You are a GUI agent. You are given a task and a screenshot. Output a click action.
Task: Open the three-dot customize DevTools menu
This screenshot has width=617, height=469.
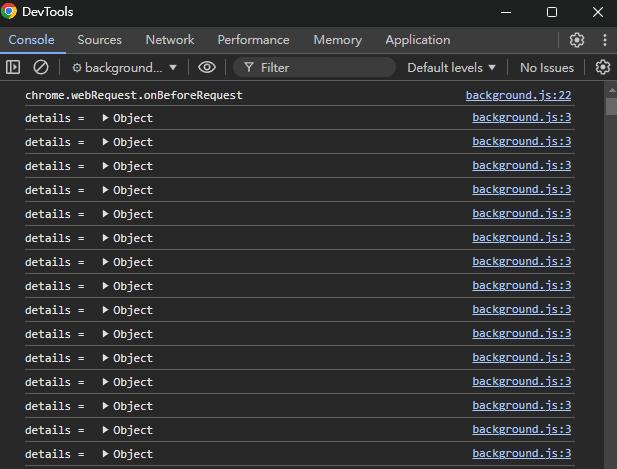tap(605, 40)
